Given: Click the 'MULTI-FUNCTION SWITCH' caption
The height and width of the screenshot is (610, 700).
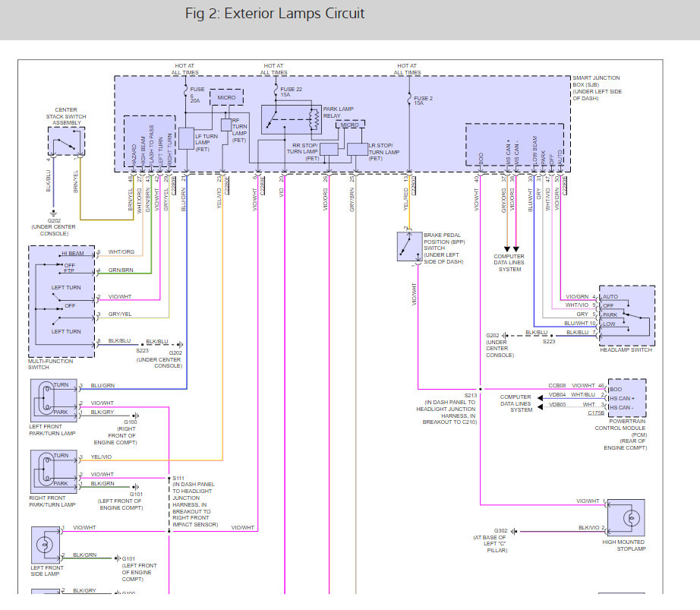Looking at the screenshot, I should pos(50,364).
